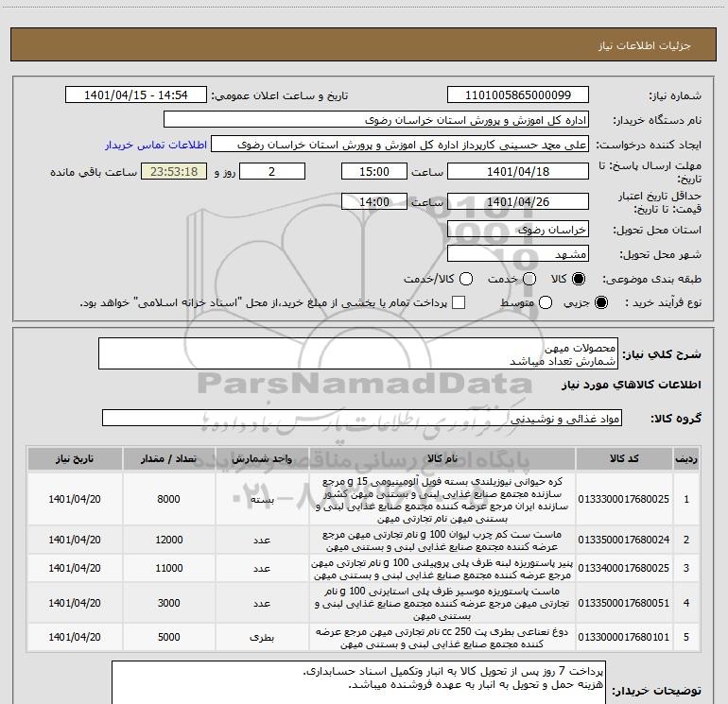Viewport: 728px width, 704px height.
Task: Select the خدمت radio button
Action: pyautogui.click(x=529, y=279)
